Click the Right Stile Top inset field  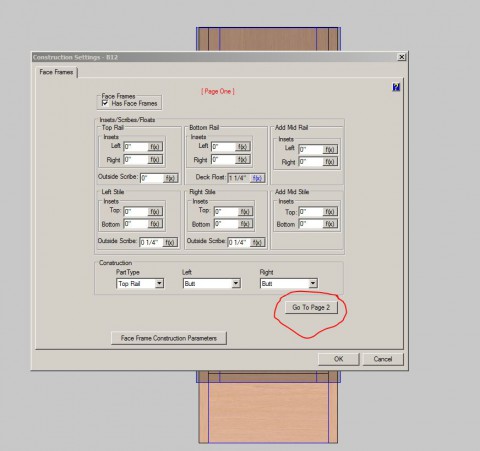(227, 211)
